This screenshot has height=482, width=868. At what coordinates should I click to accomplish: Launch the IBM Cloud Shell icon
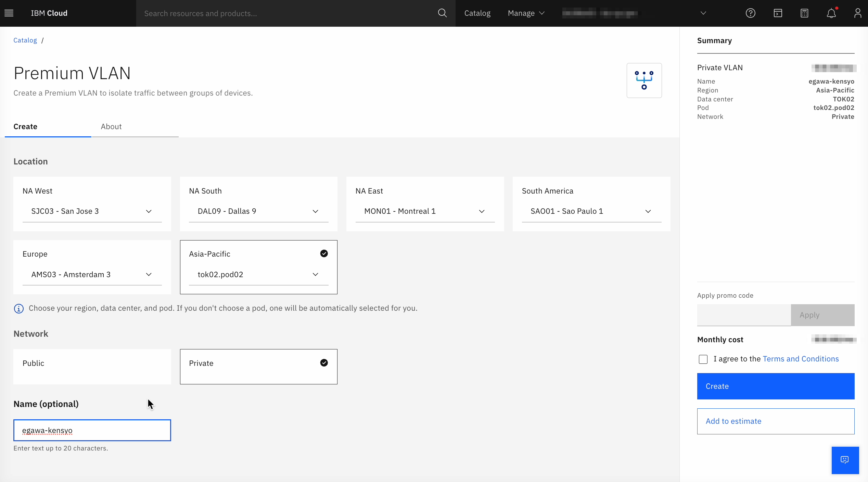pyautogui.click(x=778, y=13)
